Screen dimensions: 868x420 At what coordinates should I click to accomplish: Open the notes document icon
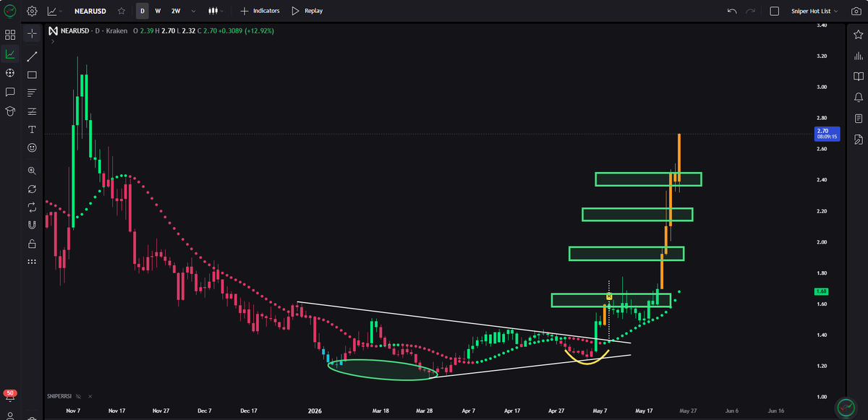click(858, 118)
